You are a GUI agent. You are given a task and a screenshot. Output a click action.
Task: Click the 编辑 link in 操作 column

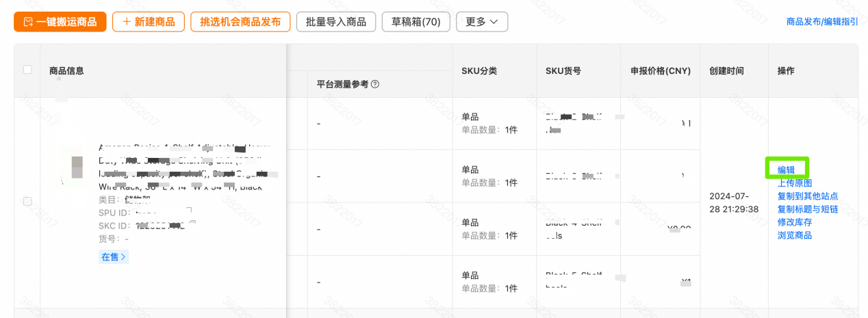tap(787, 170)
